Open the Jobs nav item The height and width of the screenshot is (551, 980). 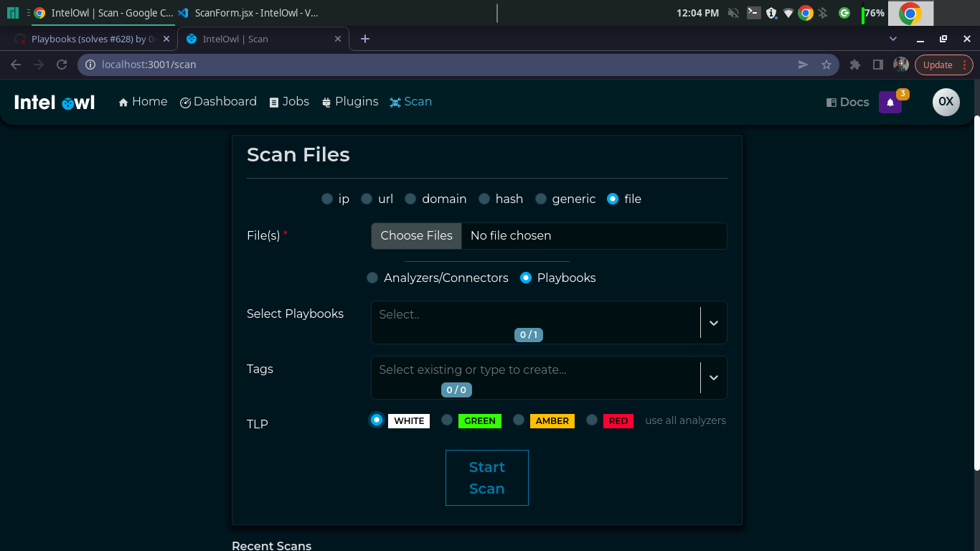[289, 102]
